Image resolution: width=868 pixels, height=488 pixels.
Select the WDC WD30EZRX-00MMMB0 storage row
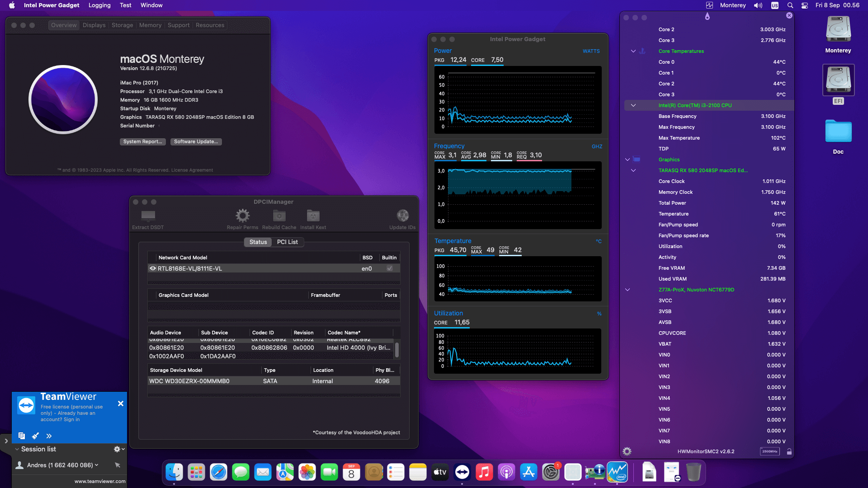[x=274, y=381]
